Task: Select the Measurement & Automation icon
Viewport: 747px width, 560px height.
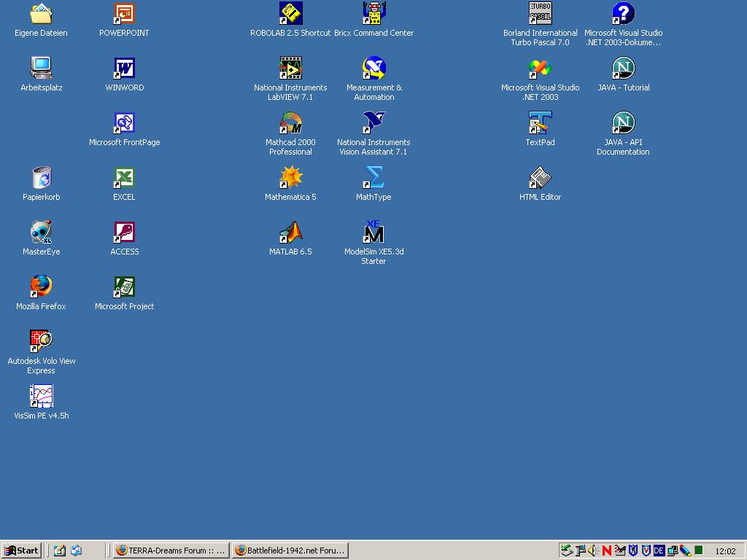Action: click(374, 68)
